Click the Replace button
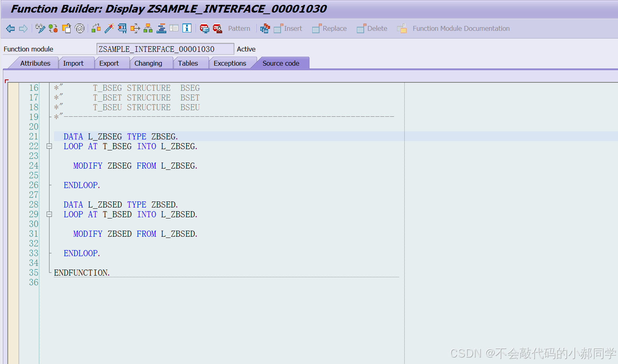Viewport: 618px width, 364px height. pos(329,28)
